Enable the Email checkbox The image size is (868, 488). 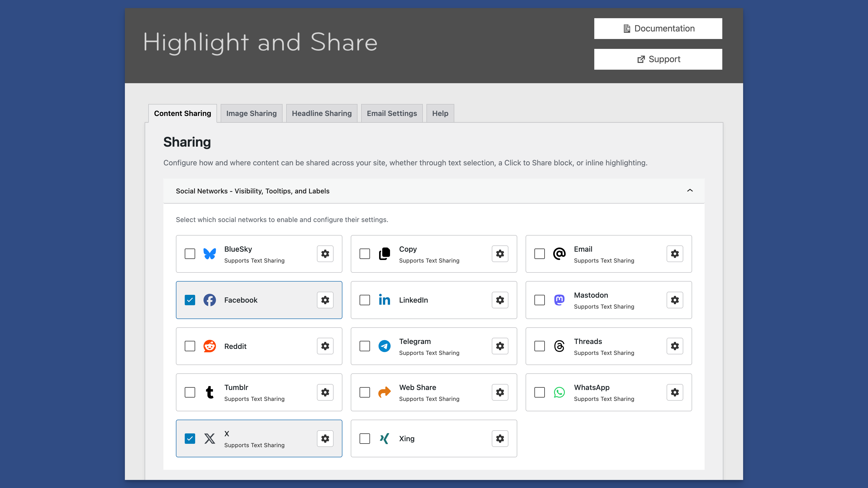click(540, 253)
